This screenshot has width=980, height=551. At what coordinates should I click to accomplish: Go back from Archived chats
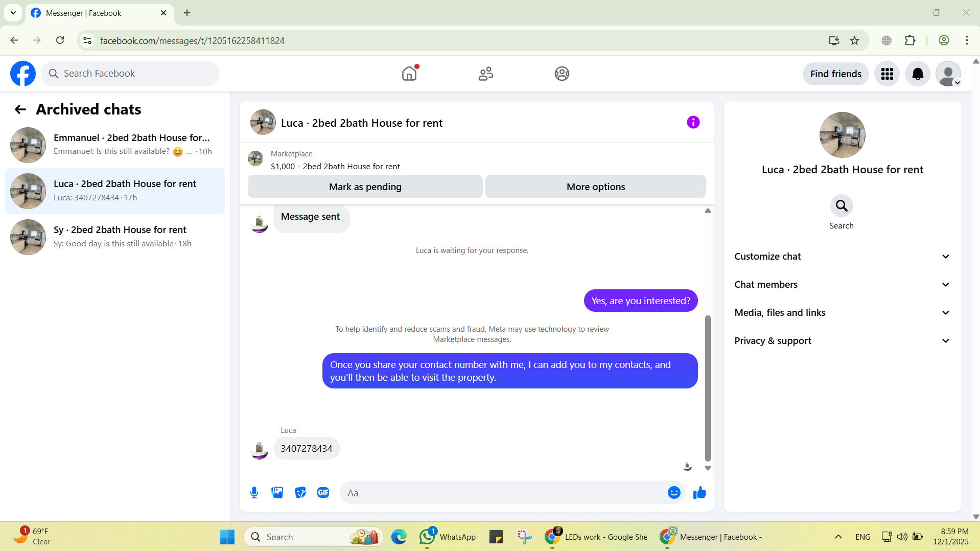tap(20, 109)
